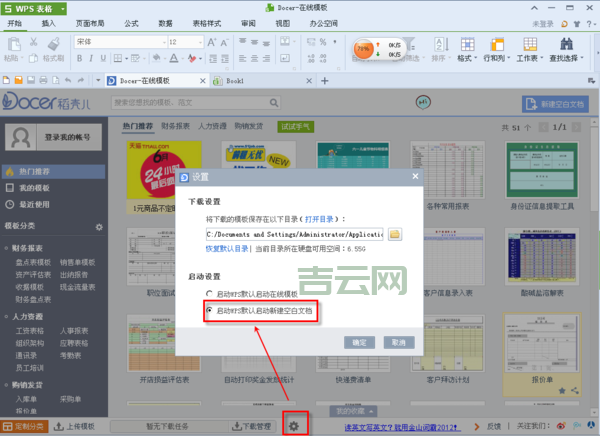Click 下载管理 in bottom bar
The height and width of the screenshot is (436, 600).
[252, 426]
